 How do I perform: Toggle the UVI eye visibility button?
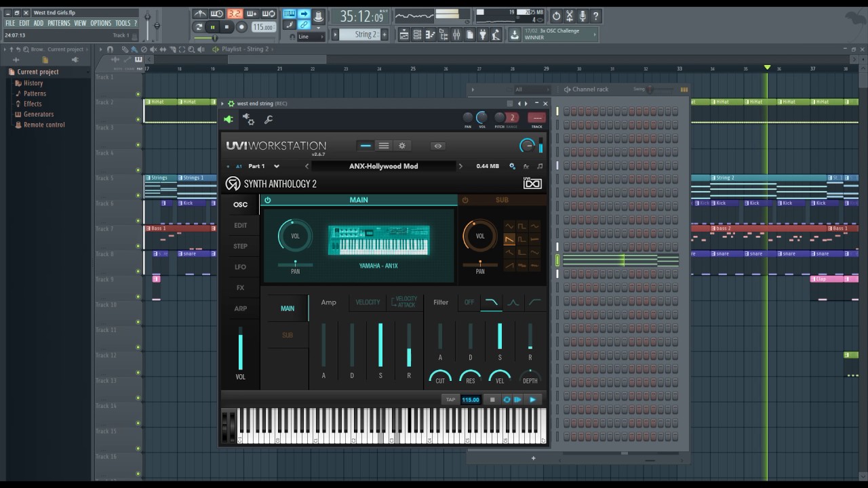pos(438,146)
